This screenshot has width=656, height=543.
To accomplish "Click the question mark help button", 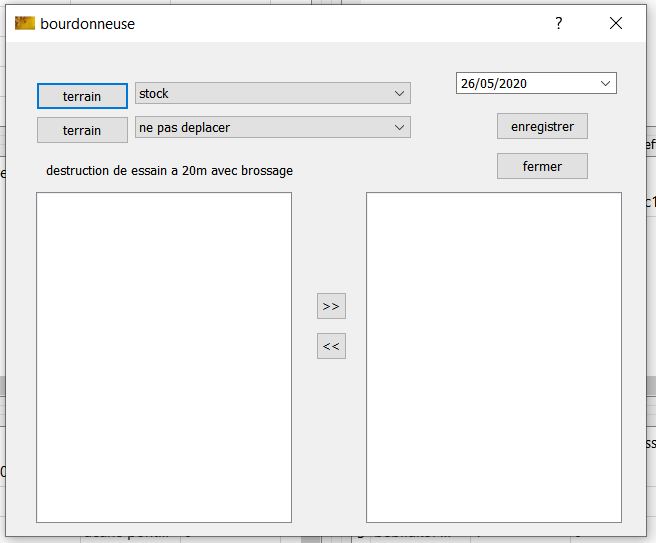I will 559,23.
